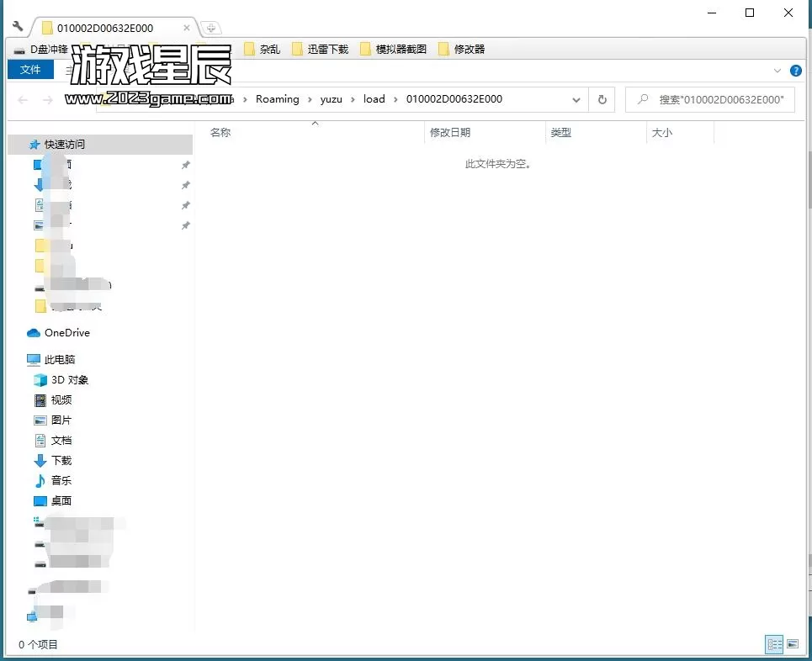Refresh the current folder view

[602, 99]
